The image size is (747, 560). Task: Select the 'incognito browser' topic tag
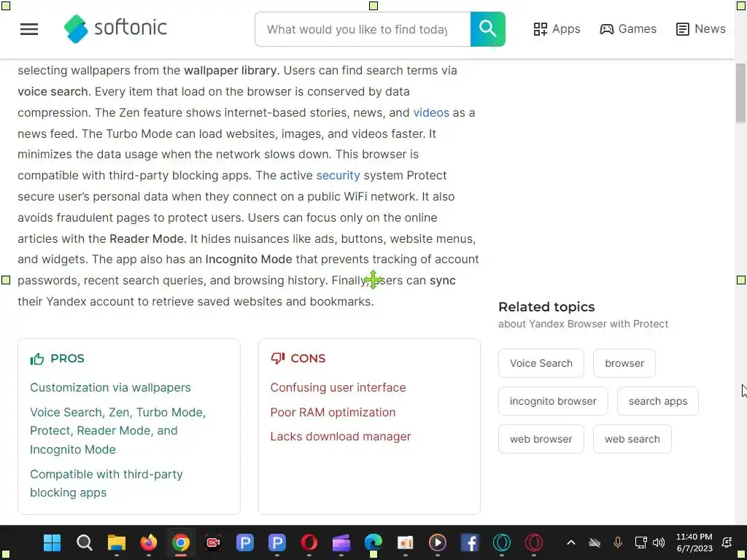pyautogui.click(x=553, y=401)
